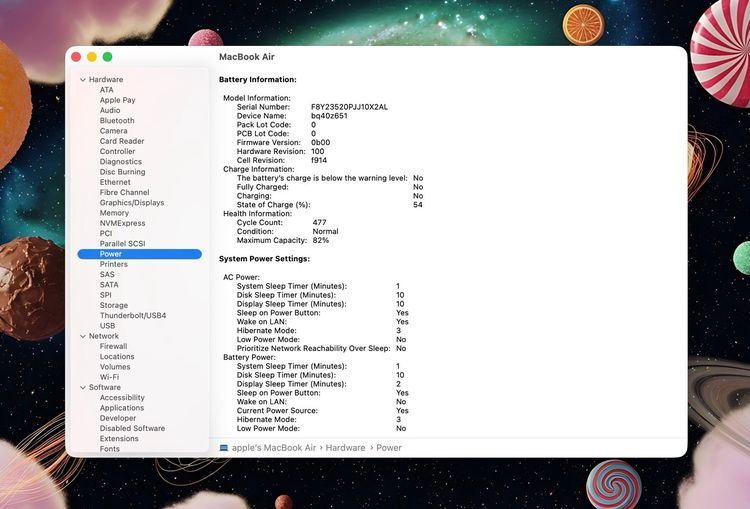This screenshot has height=509, width=750.
Task: Select NVMExpress in the sidebar
Action: (x=122, y=223)
